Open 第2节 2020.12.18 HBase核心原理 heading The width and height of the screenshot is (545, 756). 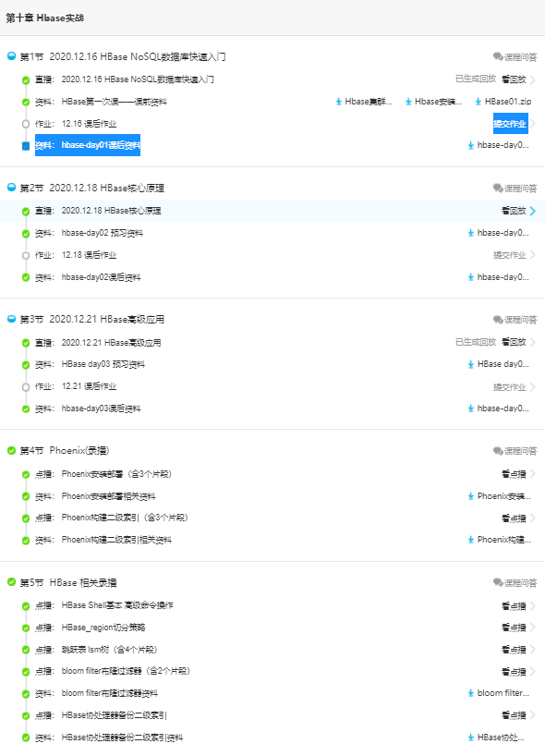[x=92, y=188]
